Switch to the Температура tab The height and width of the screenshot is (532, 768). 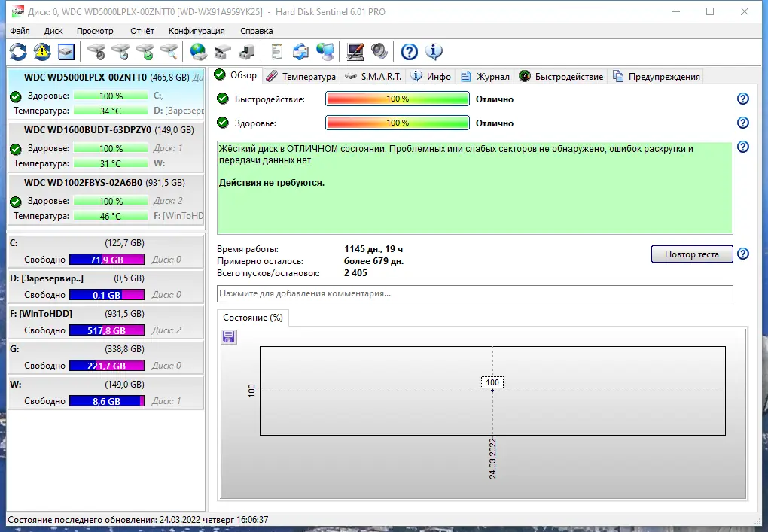pos(301,77)
